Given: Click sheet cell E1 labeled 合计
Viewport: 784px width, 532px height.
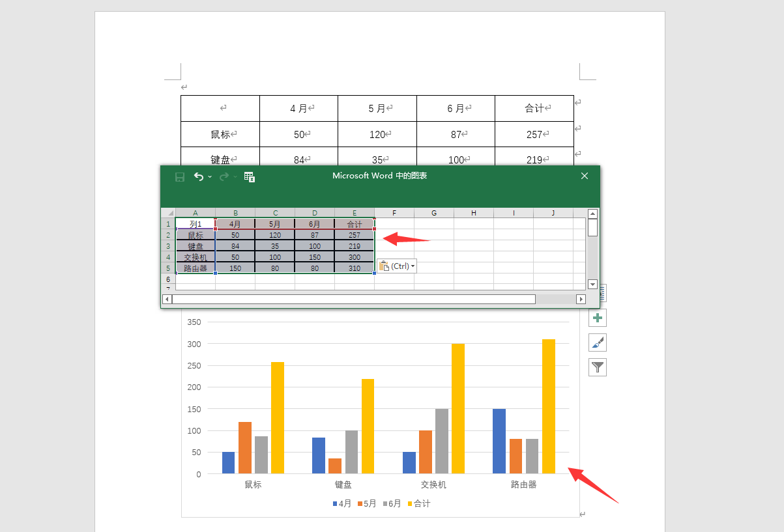Looking at the screenshot, I should click(355, 224).
